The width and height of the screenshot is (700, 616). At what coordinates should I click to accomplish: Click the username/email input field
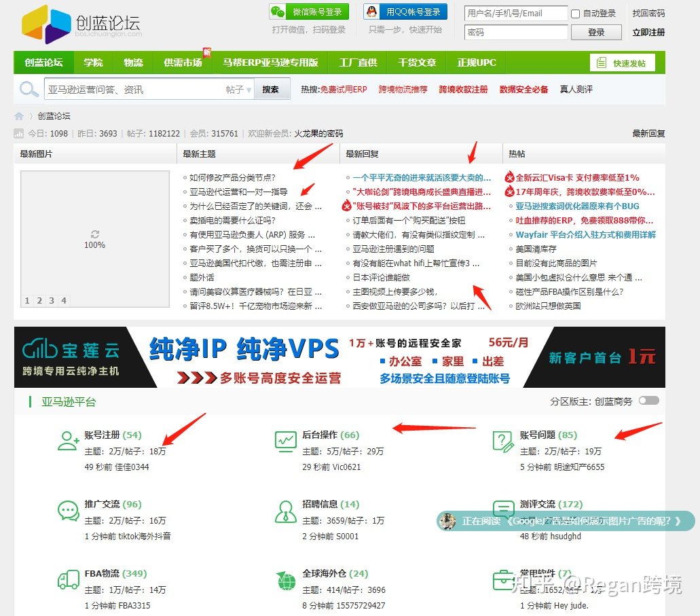(516, 12)
